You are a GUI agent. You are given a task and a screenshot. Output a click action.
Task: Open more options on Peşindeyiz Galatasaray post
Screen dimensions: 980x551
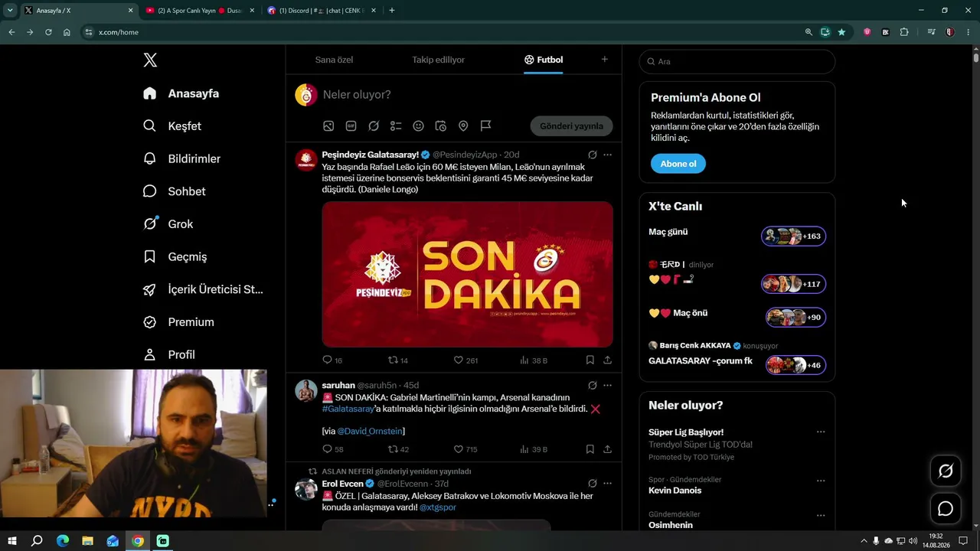coord(607,155)
